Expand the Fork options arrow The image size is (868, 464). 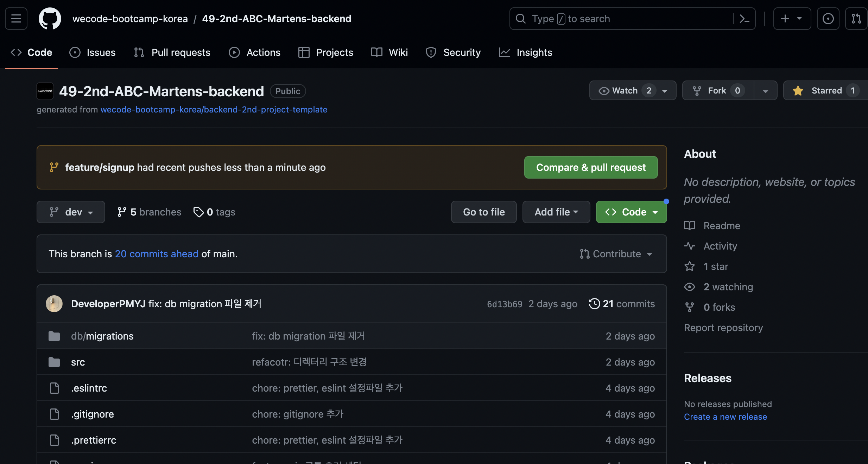pos(765,91)
